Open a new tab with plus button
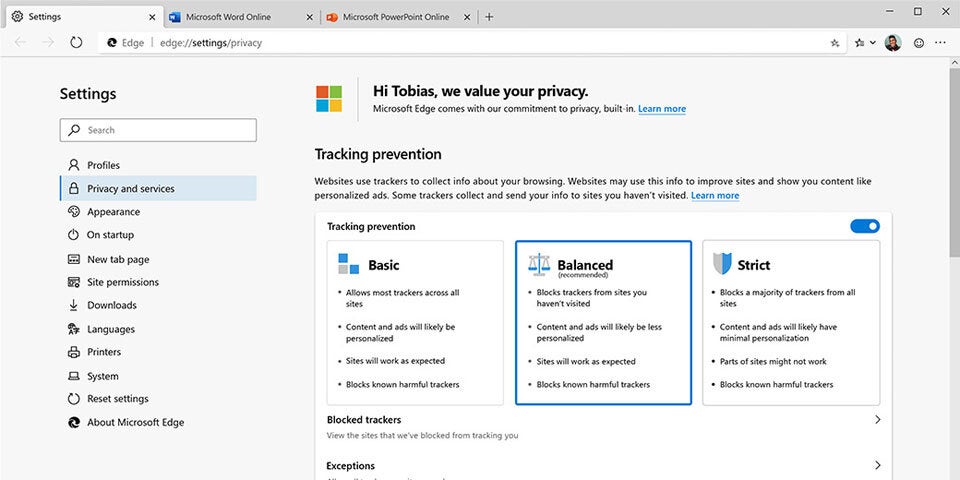960x480 pixels. point(489,17)
